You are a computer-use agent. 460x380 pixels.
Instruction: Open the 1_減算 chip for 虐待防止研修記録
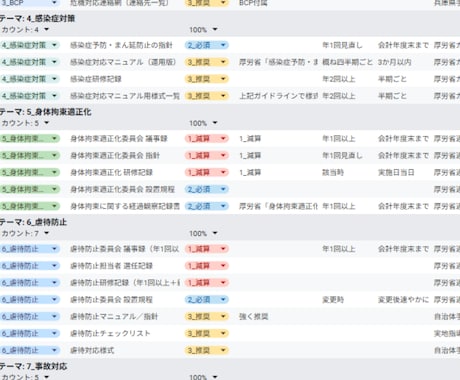click(207, 283)
